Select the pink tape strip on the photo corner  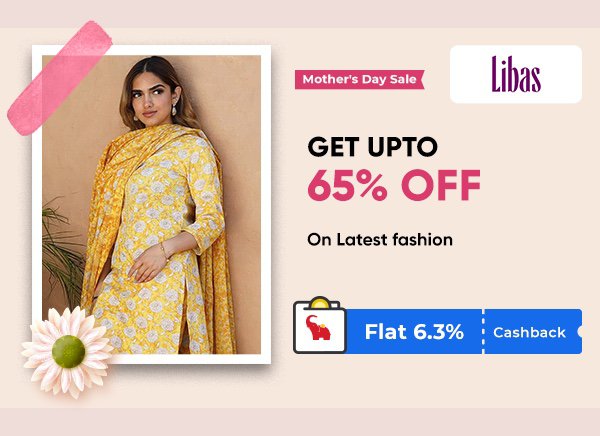pos(60,78)
